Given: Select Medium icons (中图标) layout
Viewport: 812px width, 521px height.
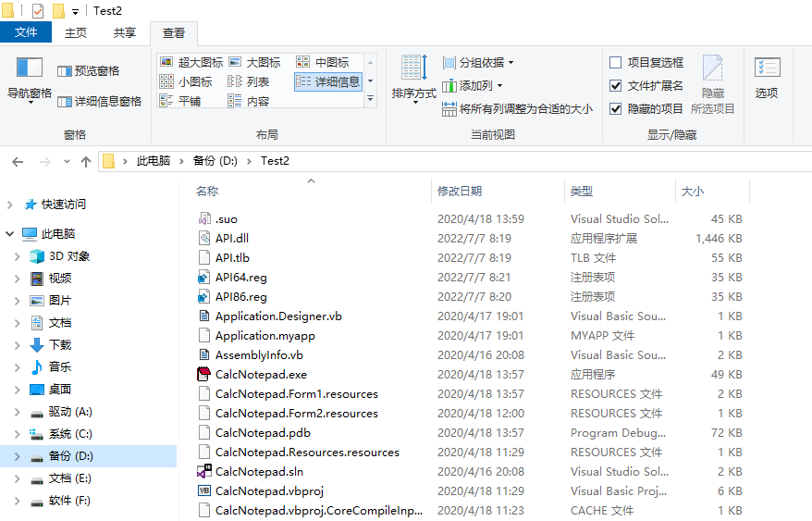Looking at the screenshot, I should (x=323, y=62).
